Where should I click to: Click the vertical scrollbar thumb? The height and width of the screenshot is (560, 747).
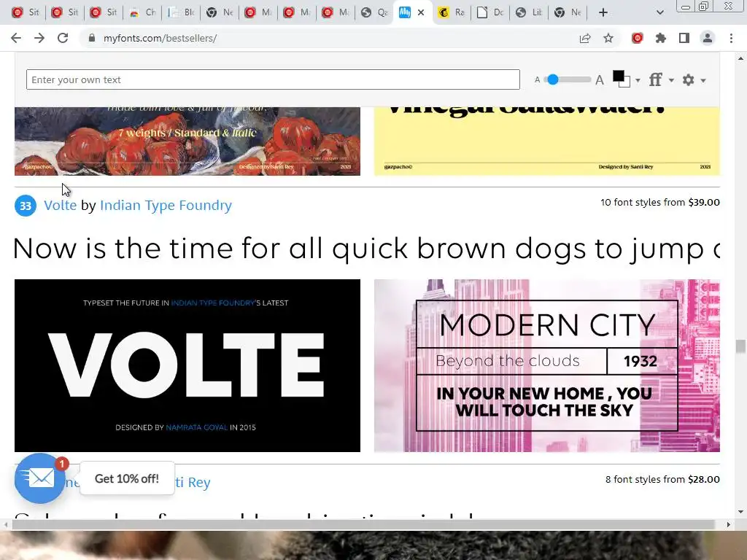tap(740, 346)
